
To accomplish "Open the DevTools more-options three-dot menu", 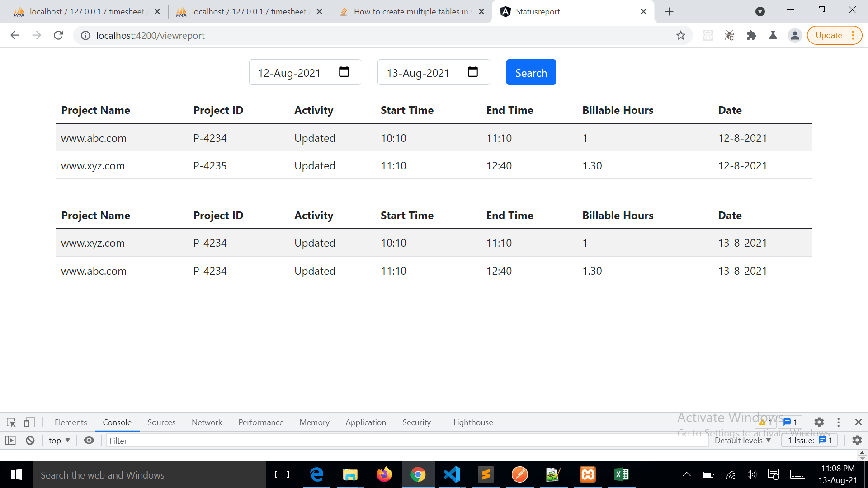I will pyautogui.click(x=839, y=422).
